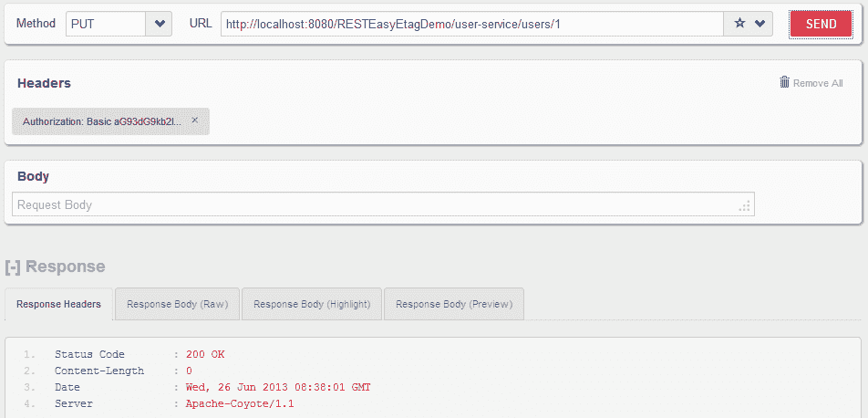Open the Response Body (Preview) tab
Image resolution: width=868 pixels, height=418 pixels.
tap(454, 304)
